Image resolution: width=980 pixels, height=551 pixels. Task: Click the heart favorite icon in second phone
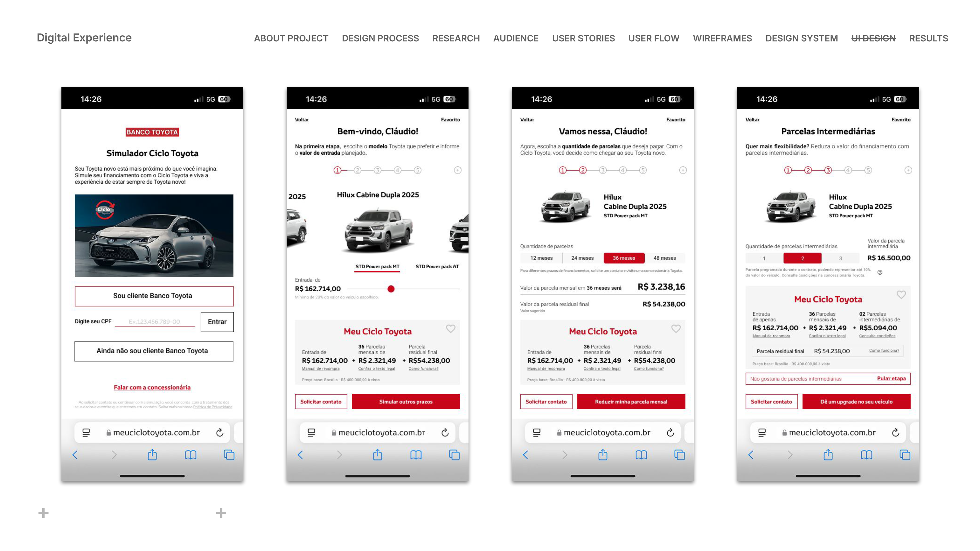pos(450,329)
